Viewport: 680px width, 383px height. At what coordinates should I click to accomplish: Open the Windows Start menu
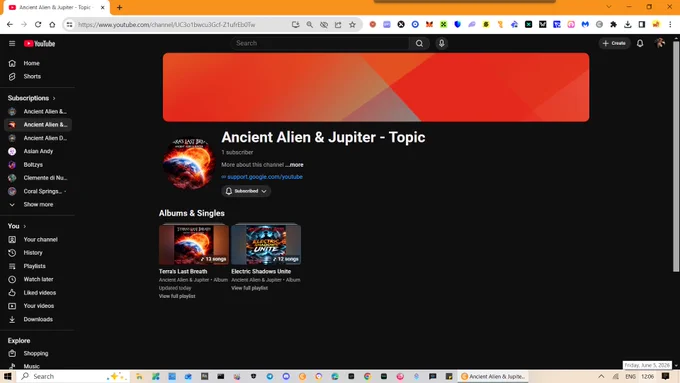(x=7, y=376)
